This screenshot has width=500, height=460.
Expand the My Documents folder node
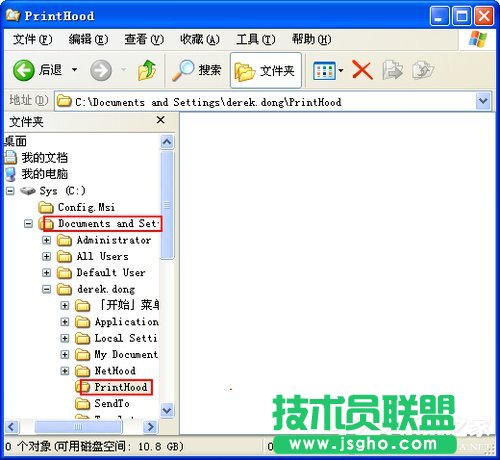point(65,354)
